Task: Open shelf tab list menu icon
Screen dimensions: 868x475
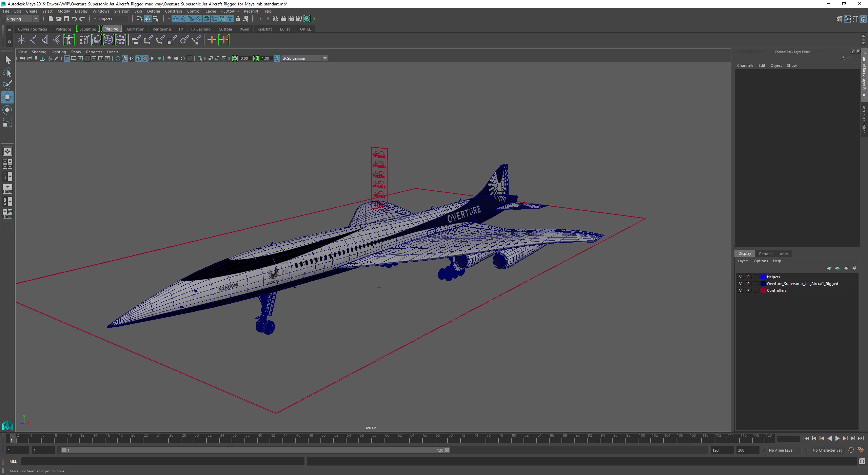Action: (x=9, y=30)
